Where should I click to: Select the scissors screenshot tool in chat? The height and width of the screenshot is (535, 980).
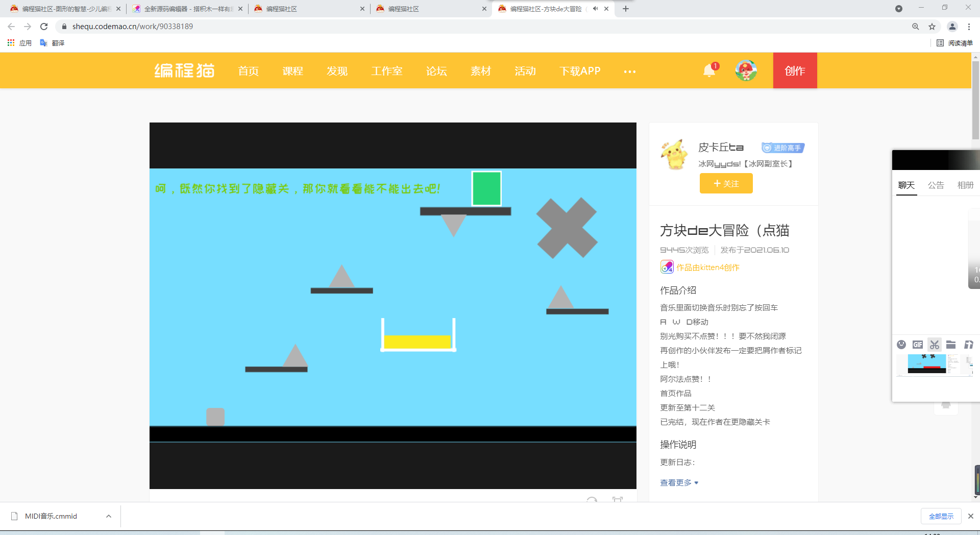(x=935, y=345)
